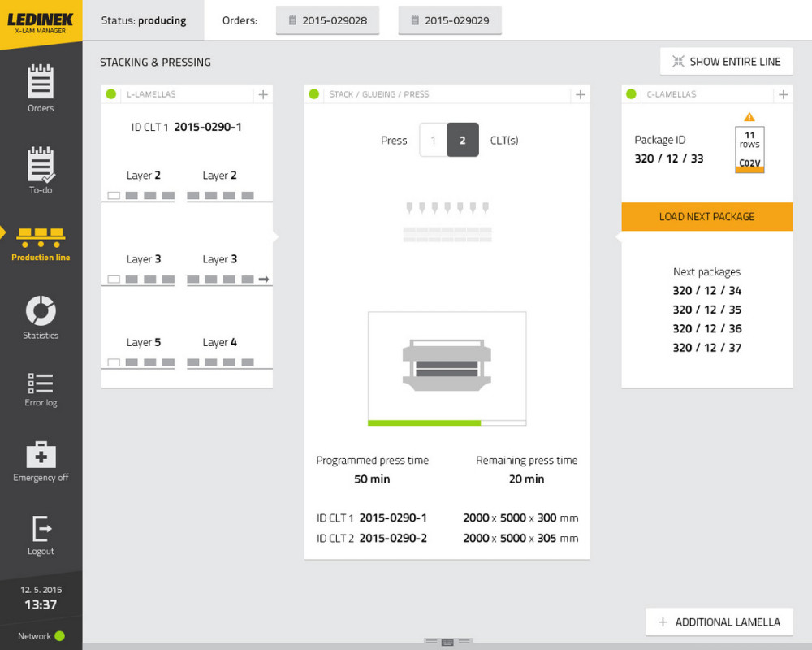This screenshot has width=812, height=650.
Task: Select press number 1 toggle
Action: [433, 140]
